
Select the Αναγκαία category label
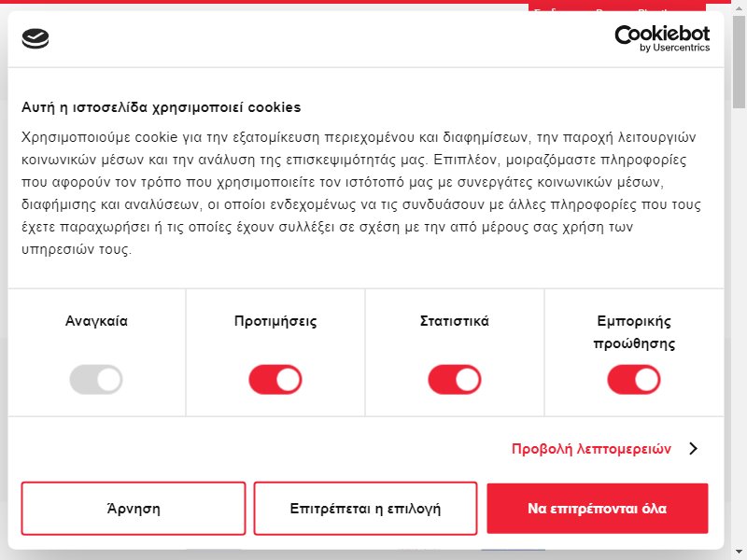96,321
